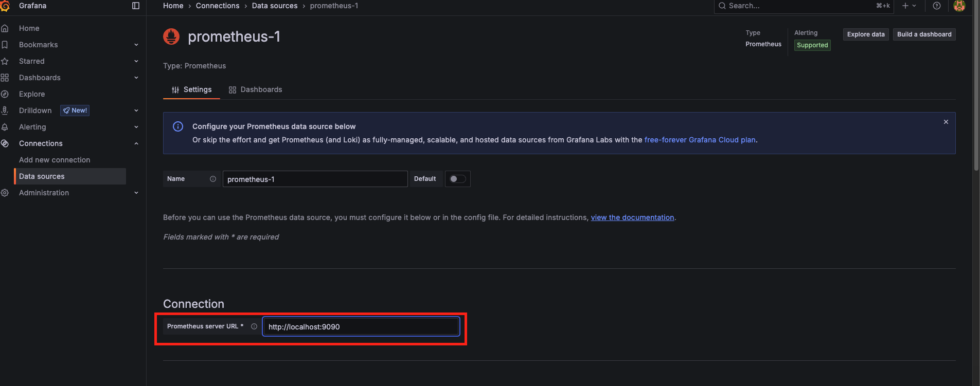Click the Bookmarks item in the sidebar

point(39,45)
